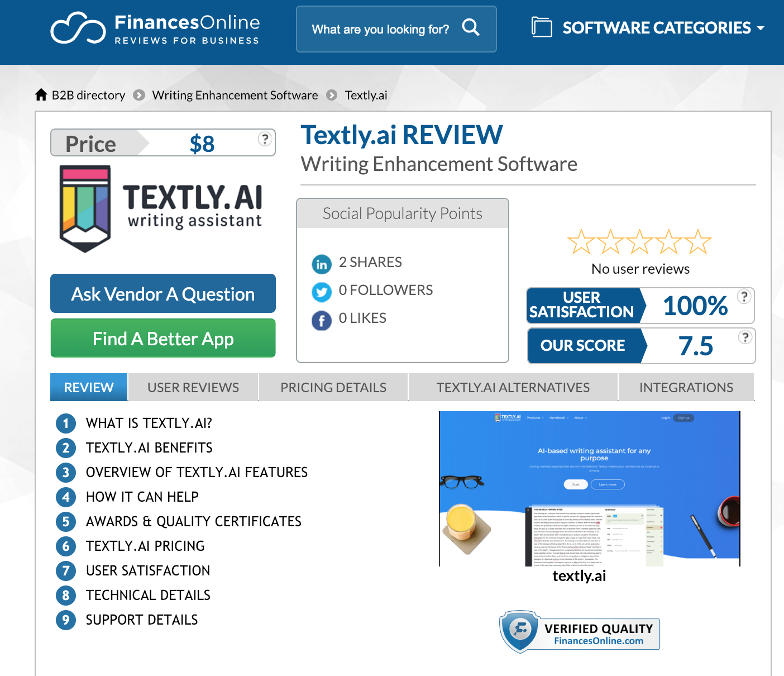Image resolution: width=784 pixels, height=676 pixels.
Task: Follow the Writing Enhancement Software breadcrumb link
Action: (235, 95)
